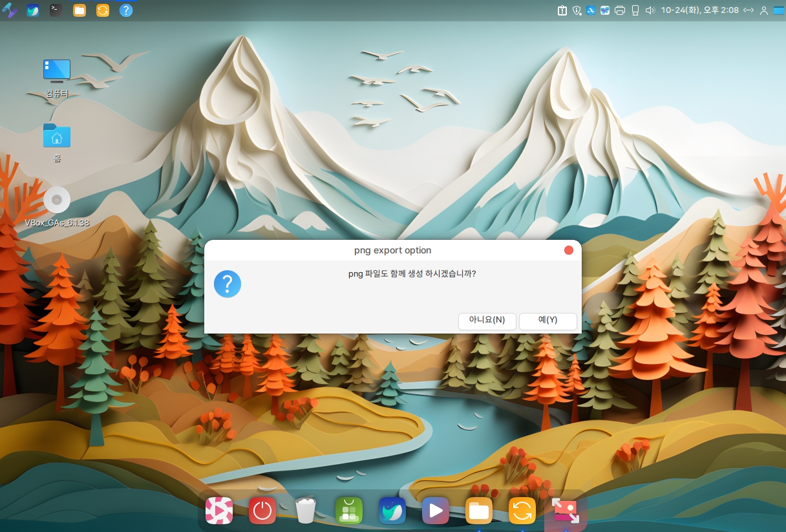The image size is (786, 532).
Task: Click the 아니요(N) button in the dialog
Action: (487, 321)
